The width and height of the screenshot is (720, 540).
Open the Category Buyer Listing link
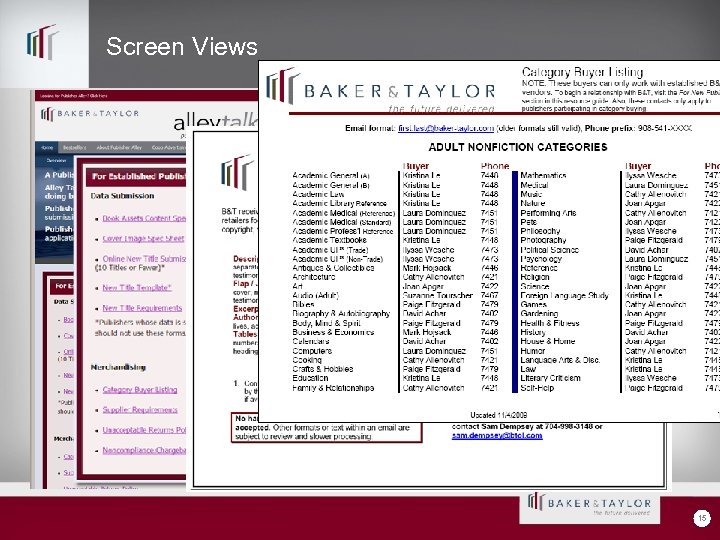click(x=140, y=389)
